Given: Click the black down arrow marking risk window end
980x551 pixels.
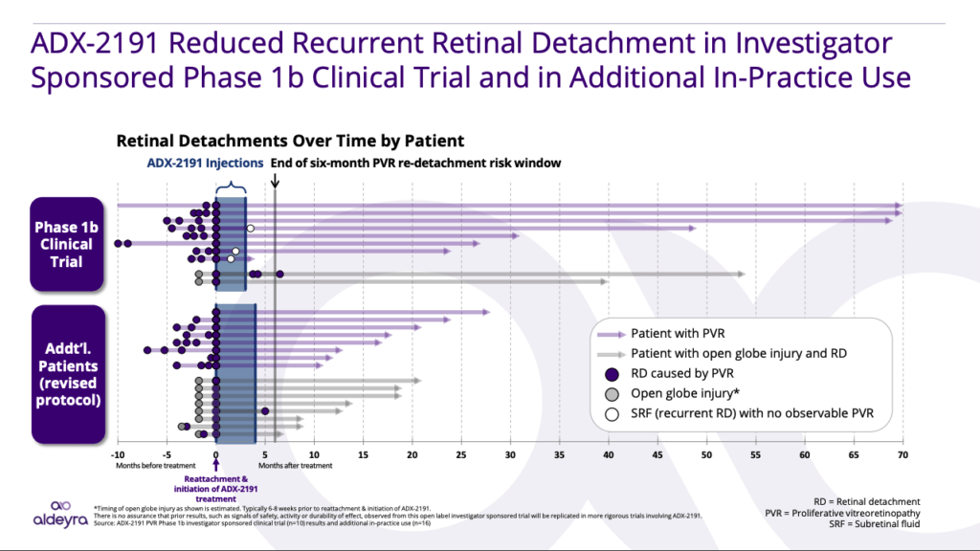Looking at the screenshot, I should 275,180.
